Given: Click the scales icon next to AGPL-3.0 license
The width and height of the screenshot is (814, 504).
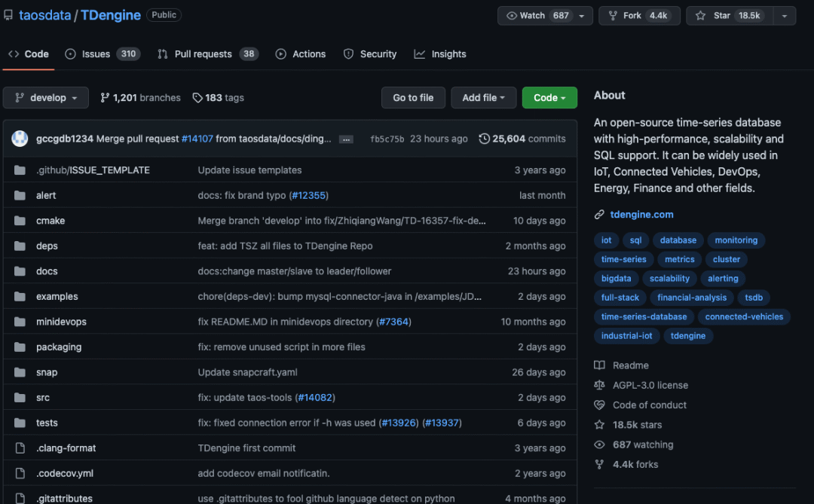Looking at the screenshot, I should coord(599,385).
